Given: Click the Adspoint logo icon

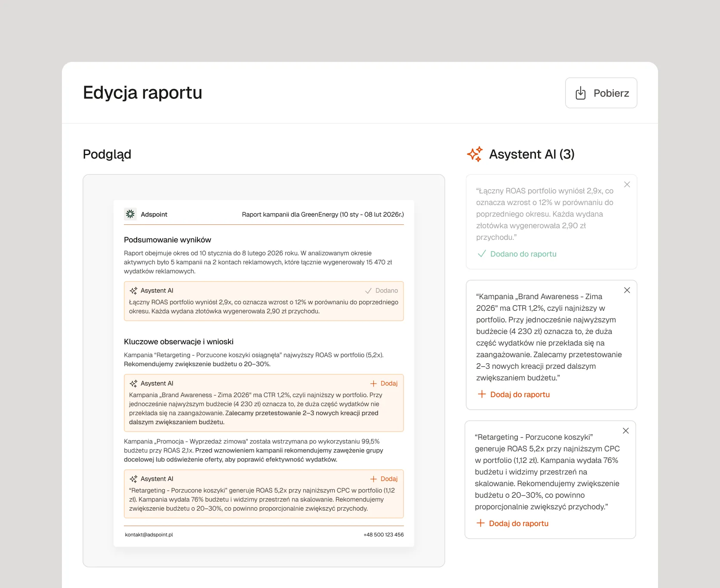Looking at the screenshot, I should [130, 214].
